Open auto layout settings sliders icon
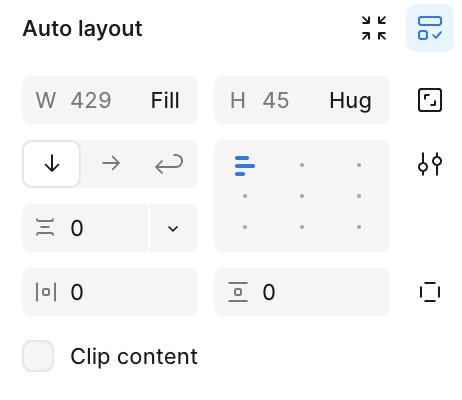Screen dimensions: 462x400 (x=430, y=164)
